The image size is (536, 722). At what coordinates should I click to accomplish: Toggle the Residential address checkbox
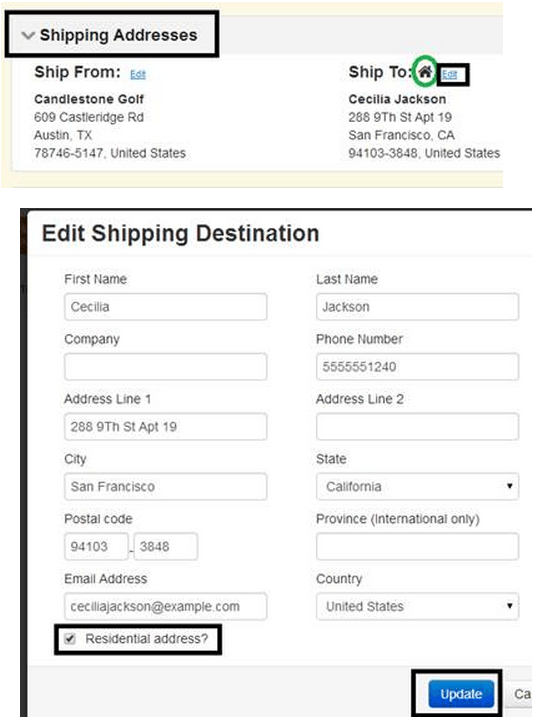click(x=70, y=639)
